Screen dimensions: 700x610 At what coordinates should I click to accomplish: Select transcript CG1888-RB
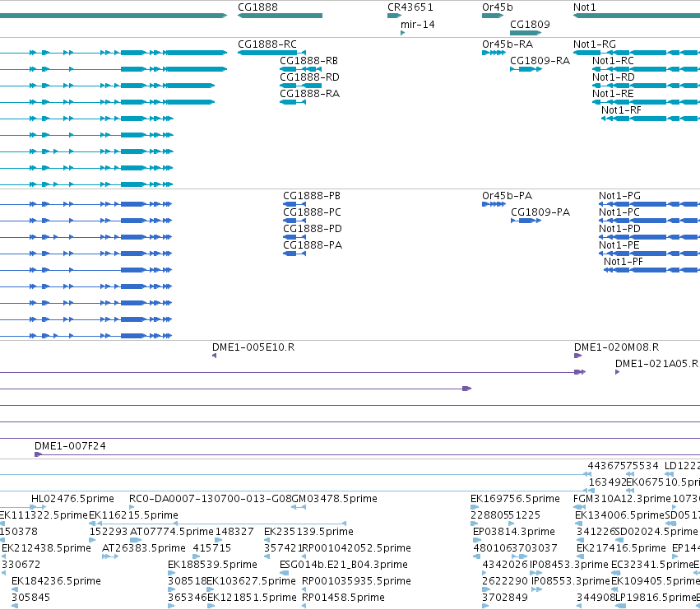coord(300,69)
